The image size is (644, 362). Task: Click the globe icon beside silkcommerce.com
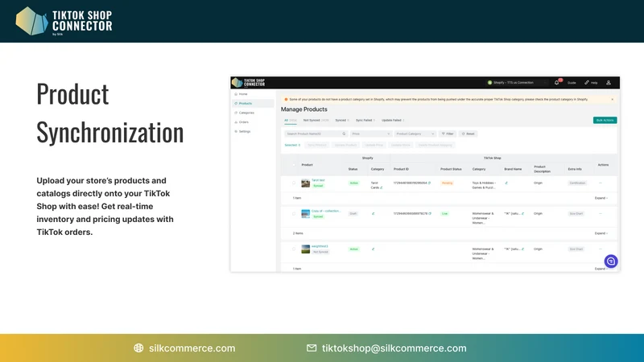point(138,348)
